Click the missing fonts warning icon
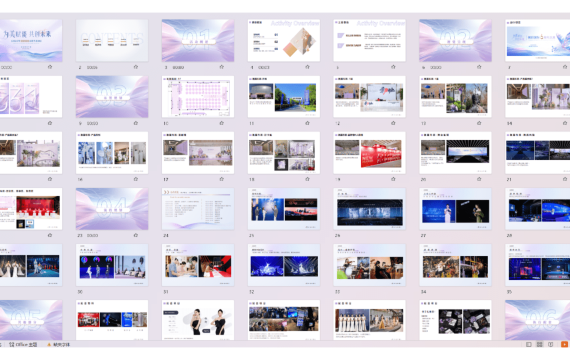570x360 pixels. click(x=49, y=344)
